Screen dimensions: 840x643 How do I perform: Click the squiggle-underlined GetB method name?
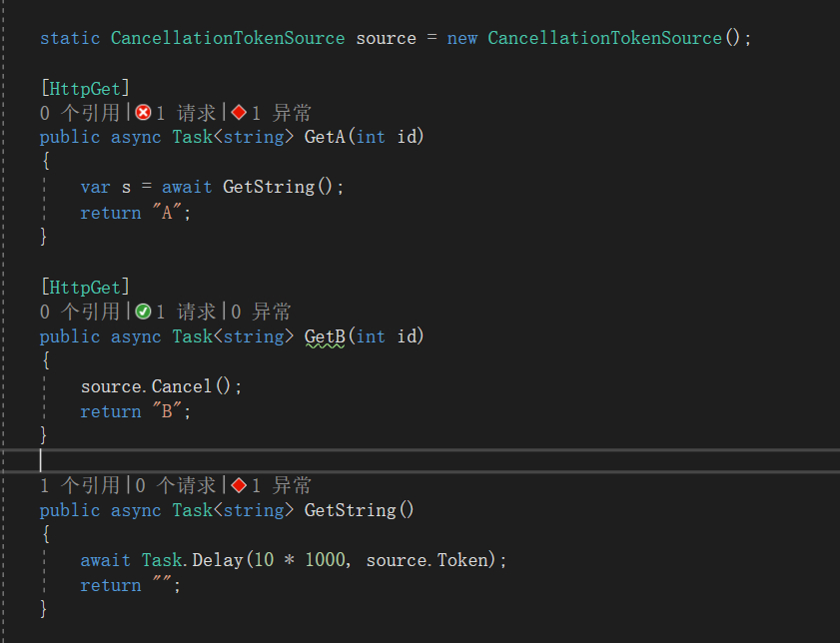(x=325, y=336)
